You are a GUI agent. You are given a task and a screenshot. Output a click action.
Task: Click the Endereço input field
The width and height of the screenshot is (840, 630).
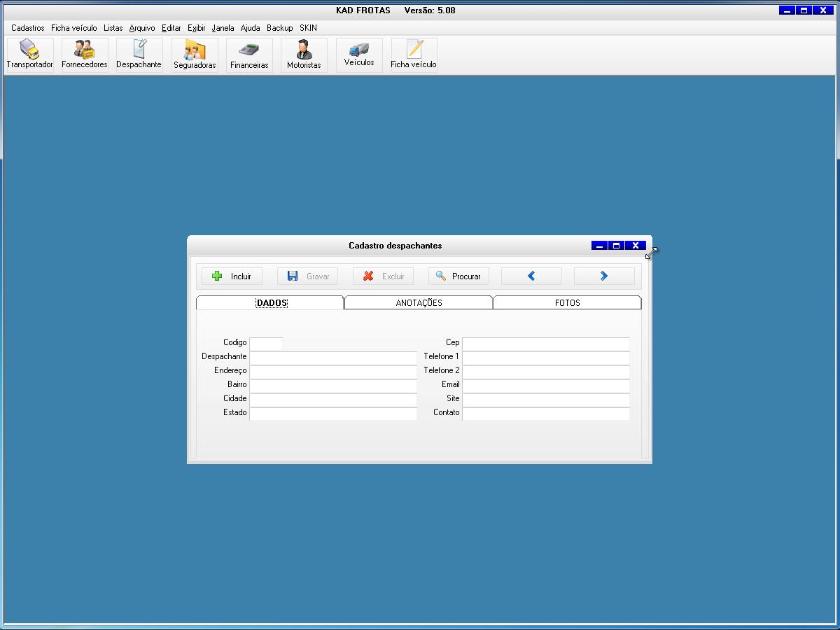(x=333, y=372)
